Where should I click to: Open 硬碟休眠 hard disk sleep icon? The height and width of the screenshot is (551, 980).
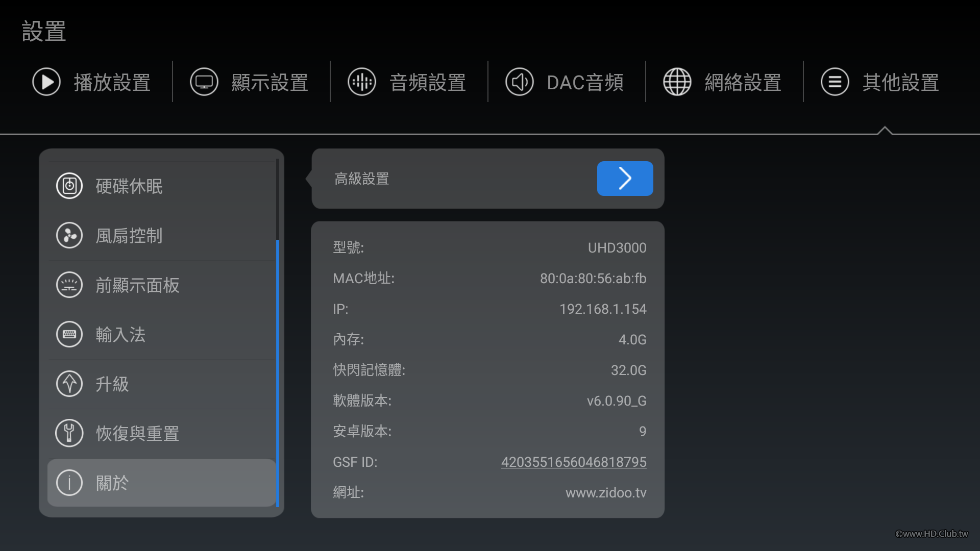[69, 186]
